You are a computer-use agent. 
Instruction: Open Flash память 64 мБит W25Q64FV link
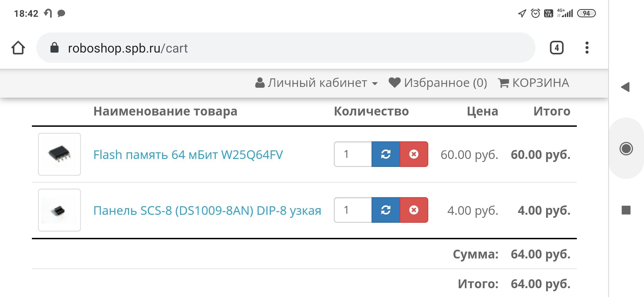pos(188,155)
